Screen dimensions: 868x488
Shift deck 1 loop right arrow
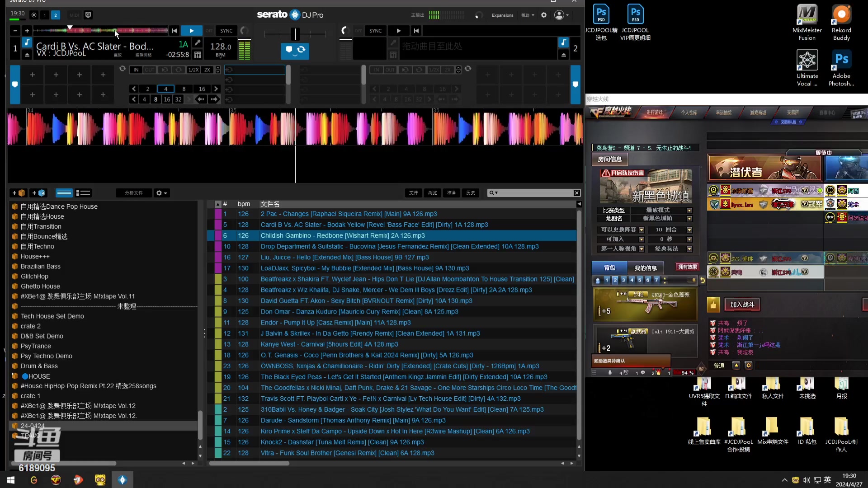(214, 99)
